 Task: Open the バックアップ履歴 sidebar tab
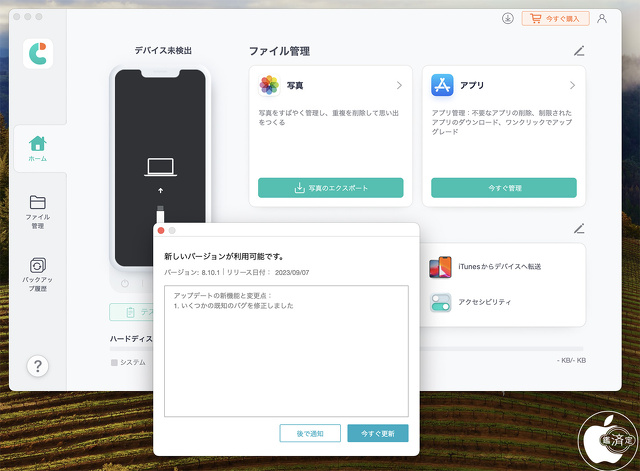click(38, 275)
